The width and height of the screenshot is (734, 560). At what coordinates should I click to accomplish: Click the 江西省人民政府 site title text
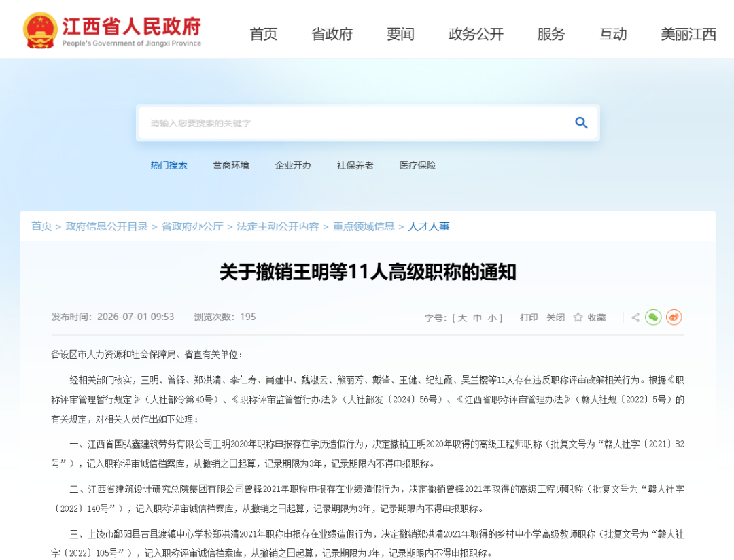[132, 27]
